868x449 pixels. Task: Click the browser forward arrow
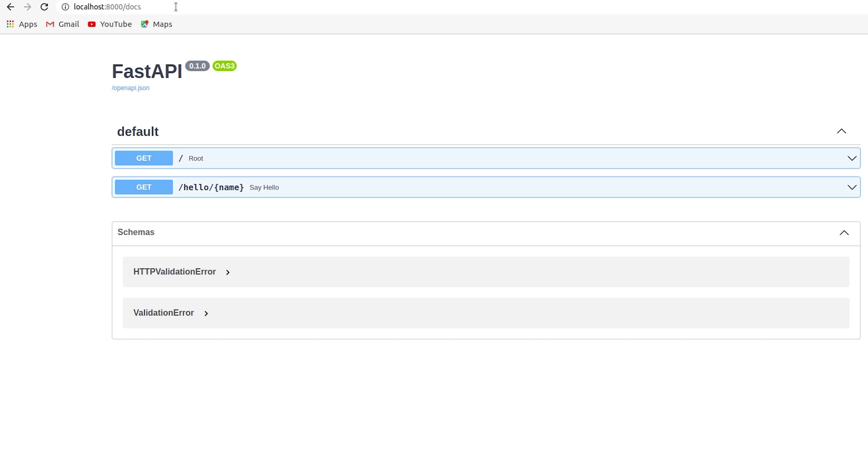point(27,7)
